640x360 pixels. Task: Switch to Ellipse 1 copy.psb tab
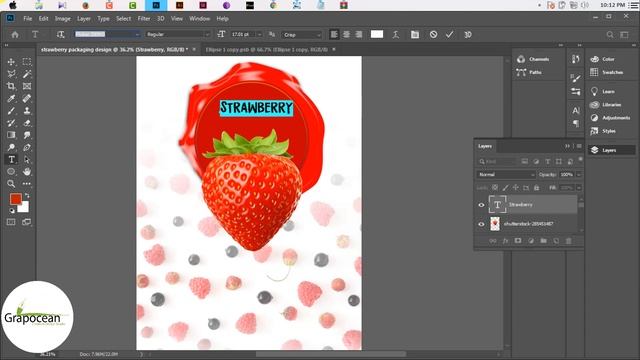click(267, 49)
